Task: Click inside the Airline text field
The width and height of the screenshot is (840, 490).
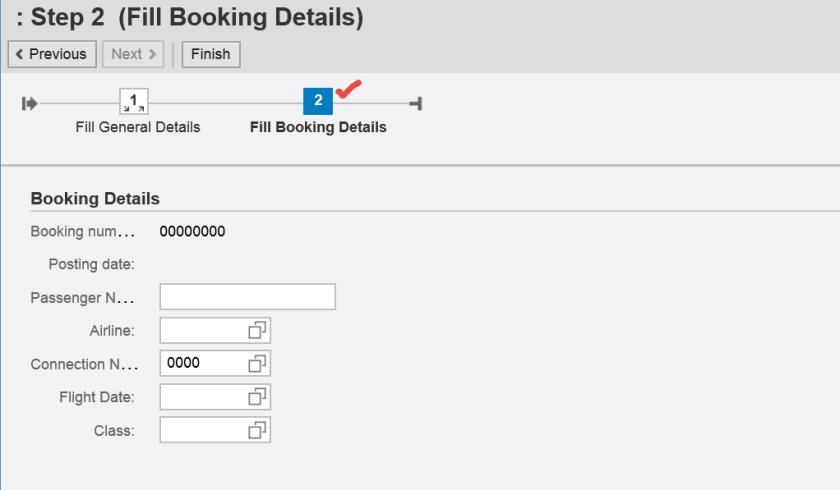Action: click(x=202, y=330)
